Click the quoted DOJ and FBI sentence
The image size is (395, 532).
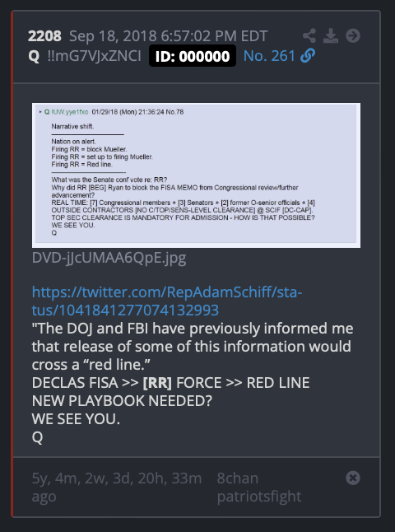[193, 347]
